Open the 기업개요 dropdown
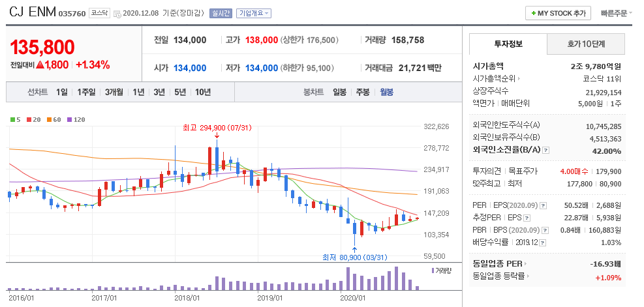Image resolution: width=644 pixels, height=307 pixels. click(253, 14)
